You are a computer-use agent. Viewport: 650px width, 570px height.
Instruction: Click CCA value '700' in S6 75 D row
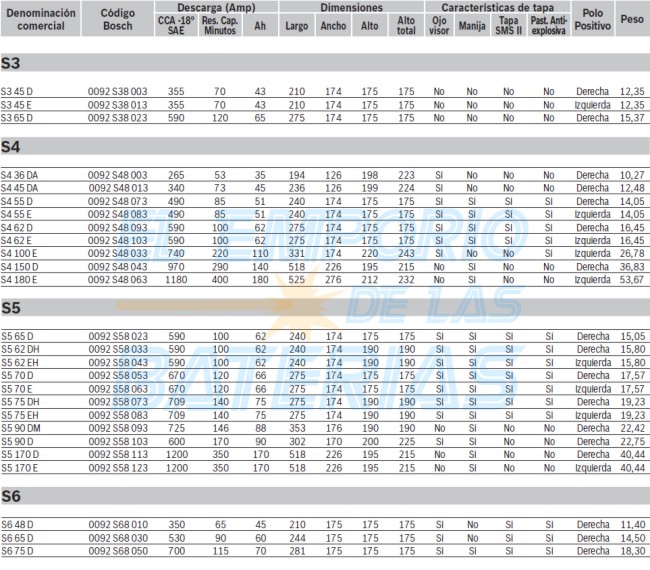click(177, 551)
